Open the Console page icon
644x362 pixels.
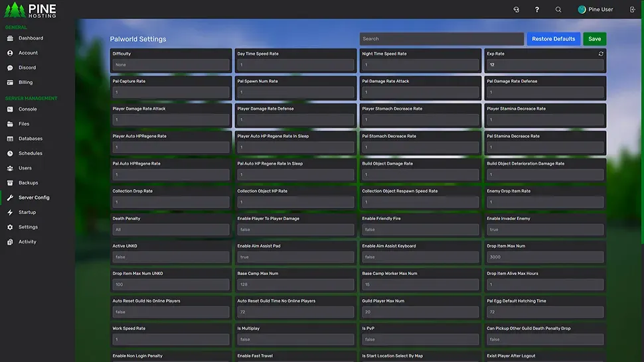(10, 109)
